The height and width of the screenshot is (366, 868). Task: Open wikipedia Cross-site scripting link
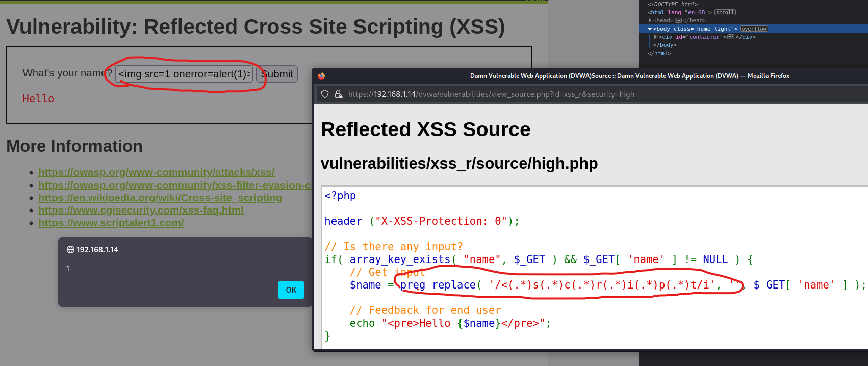pos(160,198)
